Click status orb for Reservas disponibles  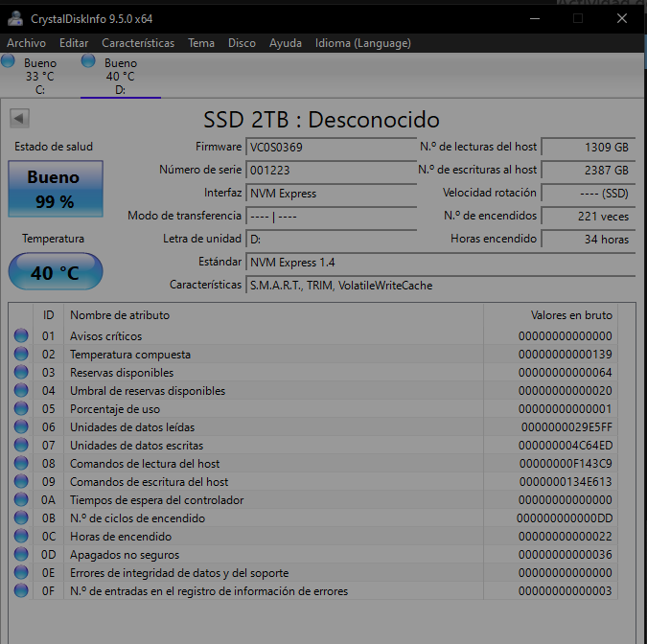[21, 372]
